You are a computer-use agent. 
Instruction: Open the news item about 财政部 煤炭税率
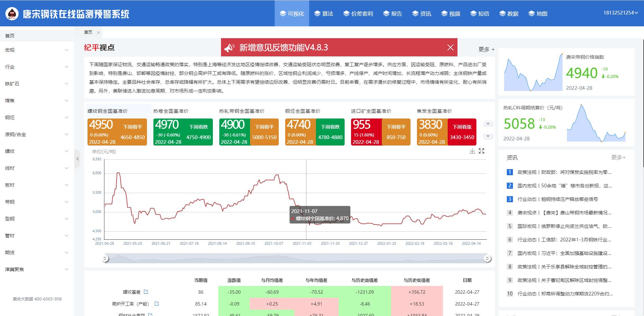[564, 172]
